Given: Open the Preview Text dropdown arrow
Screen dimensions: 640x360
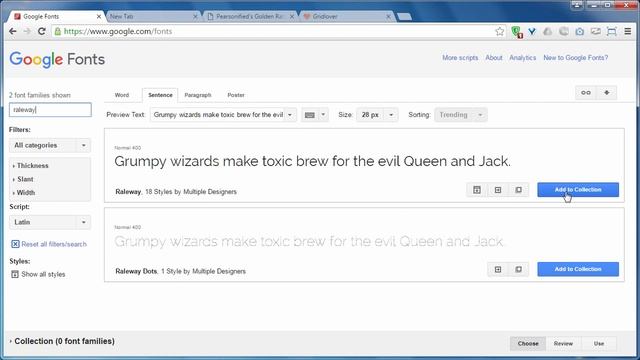Looking at the screenshot, I should (290, 115).
